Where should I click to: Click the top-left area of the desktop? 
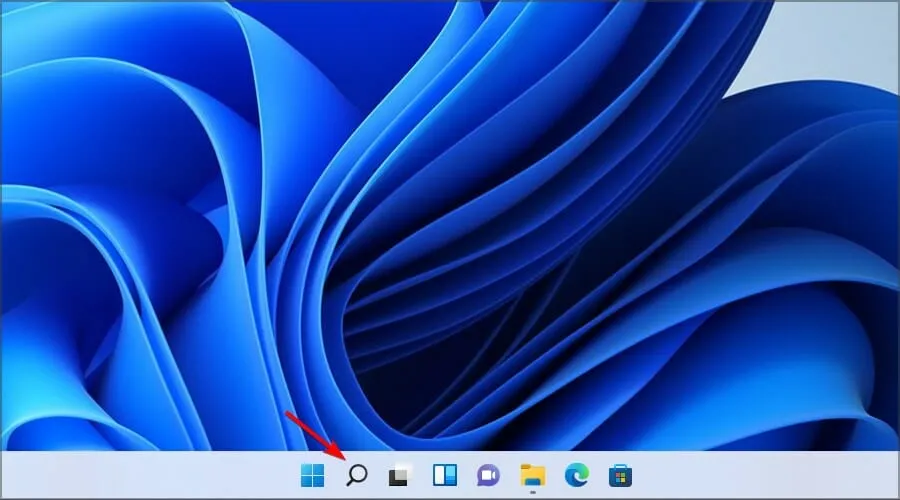click(60, 50)
